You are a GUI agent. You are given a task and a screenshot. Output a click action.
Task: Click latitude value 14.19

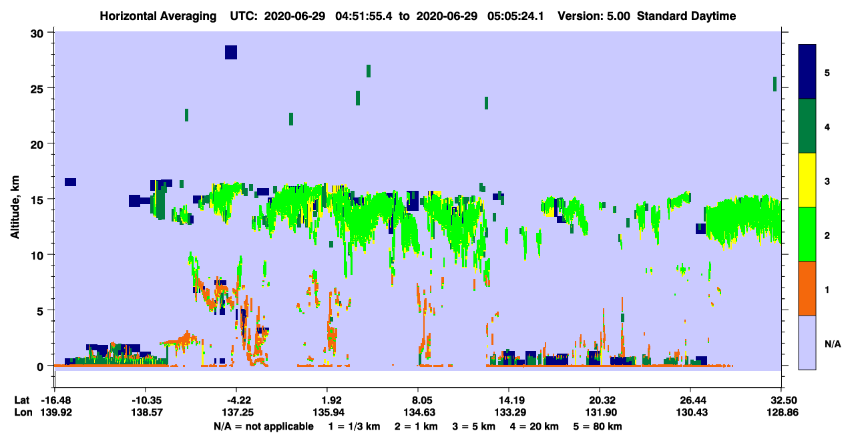[509, 400]
